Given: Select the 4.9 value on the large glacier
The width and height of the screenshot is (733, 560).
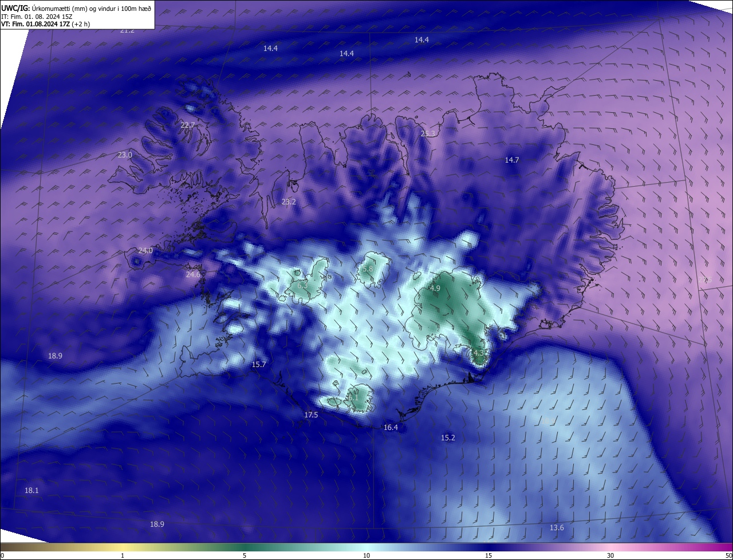Looking at the screenshot, I should [x=434, y=289].
